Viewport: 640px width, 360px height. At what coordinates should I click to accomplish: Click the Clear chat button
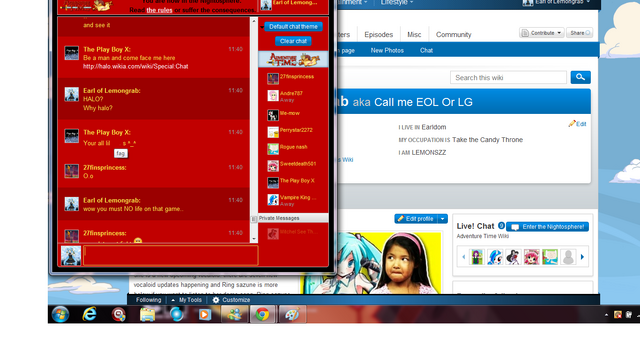pos(293,41)
